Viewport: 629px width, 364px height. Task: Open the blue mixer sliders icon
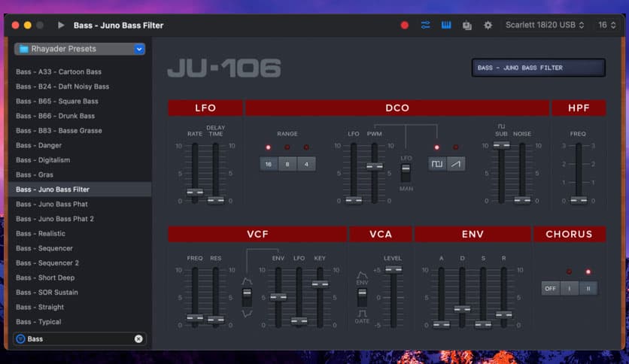(x=426, y=25)
